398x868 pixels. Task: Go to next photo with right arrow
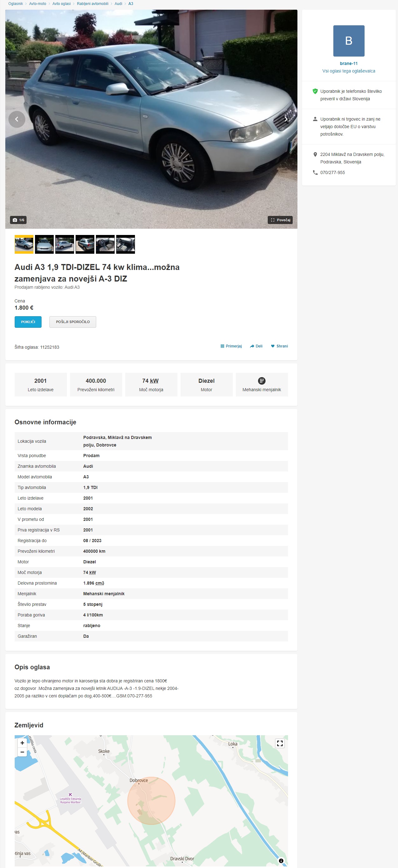[286, 119]
